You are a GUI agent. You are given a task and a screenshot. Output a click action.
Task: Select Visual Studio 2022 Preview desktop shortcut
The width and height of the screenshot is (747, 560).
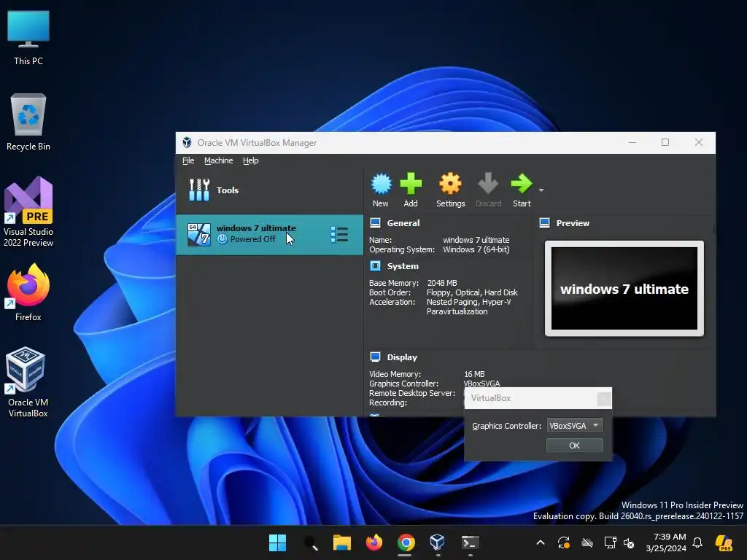click(x=28, y=212)
